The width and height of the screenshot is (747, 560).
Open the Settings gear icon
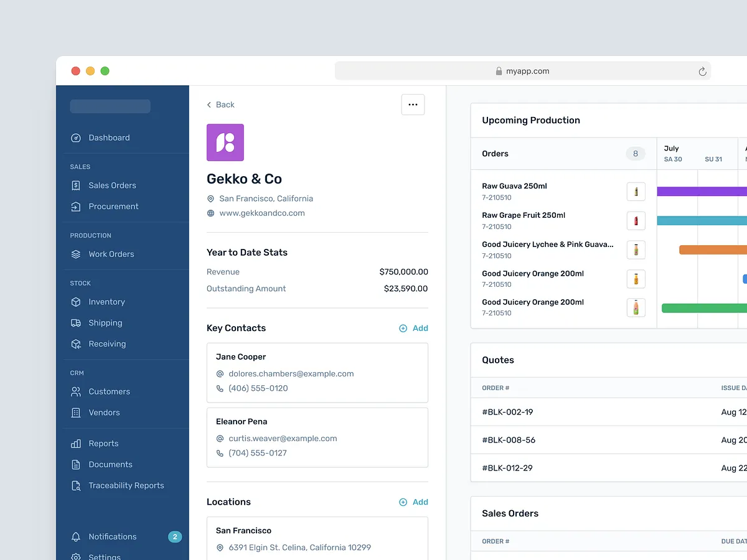75,556
